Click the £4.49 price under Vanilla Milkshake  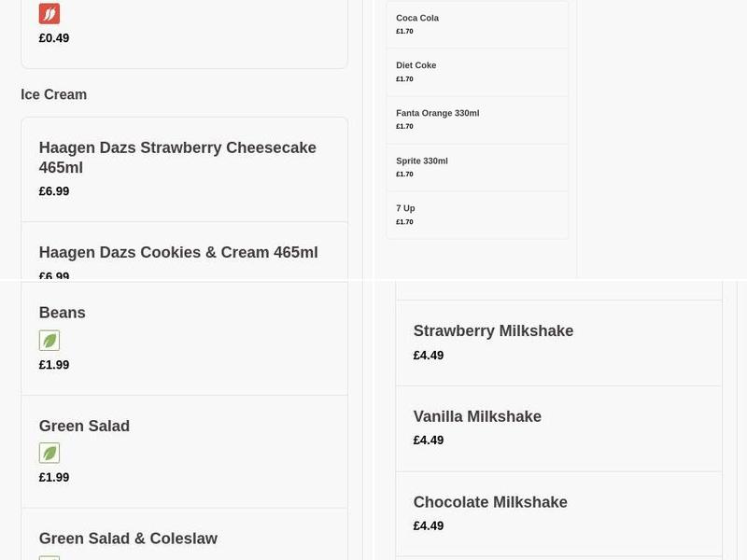[429, 441]
